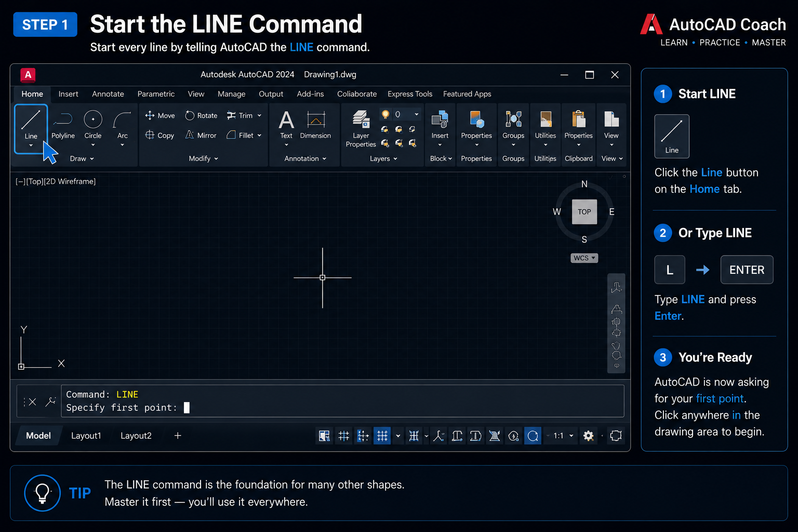Select the Circle tool
The image size is (798, 532).
pyautogui.click(x=93, y=125)
